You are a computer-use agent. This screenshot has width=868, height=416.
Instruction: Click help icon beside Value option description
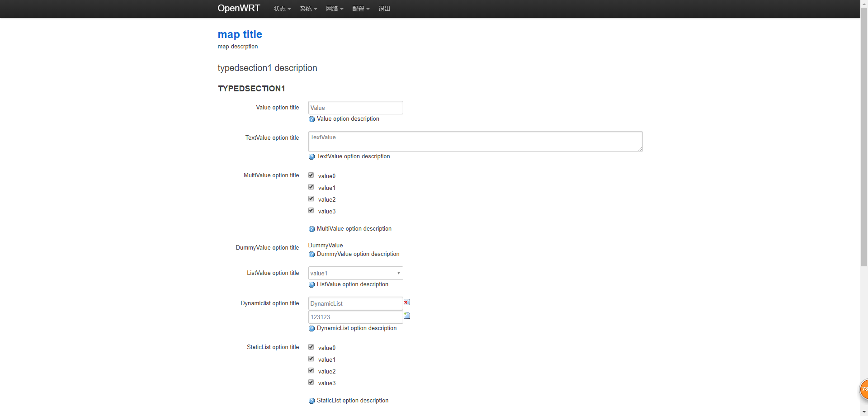point(311,119)
